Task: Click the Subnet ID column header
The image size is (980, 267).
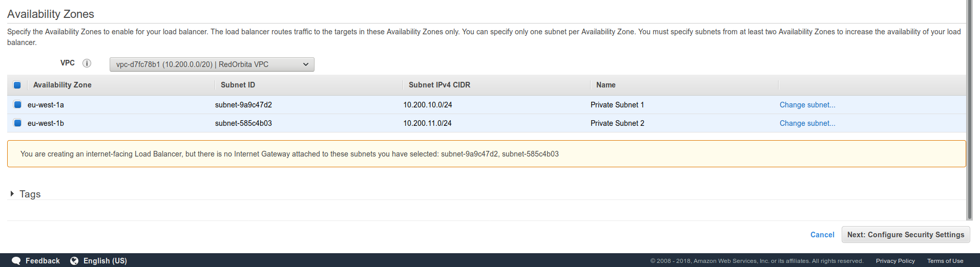Action: [238, 85]
